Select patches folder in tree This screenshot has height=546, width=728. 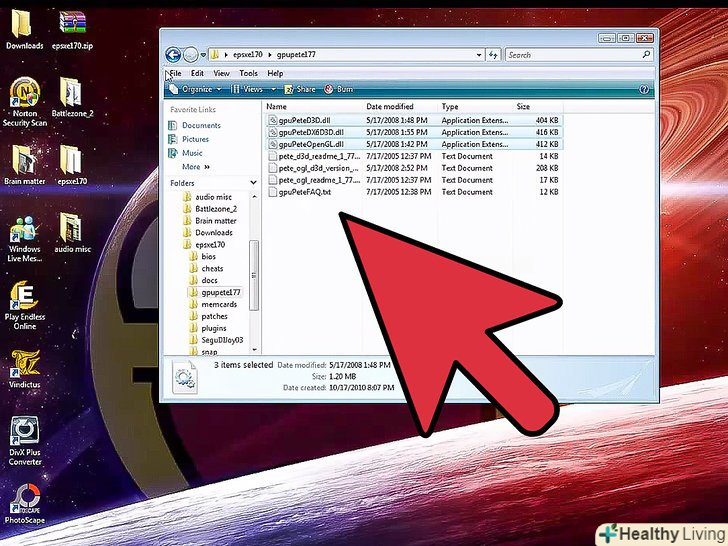click(x=209, y=317)
